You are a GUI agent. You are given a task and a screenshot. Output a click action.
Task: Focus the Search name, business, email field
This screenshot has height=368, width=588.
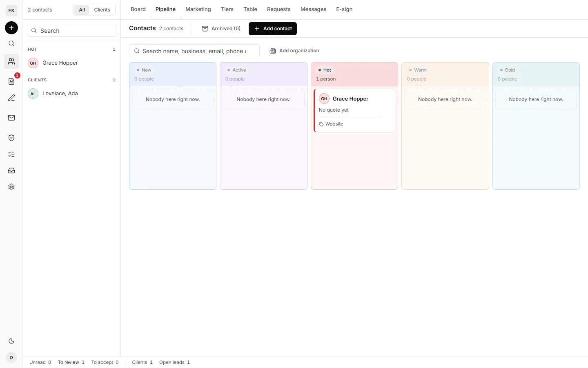point(194,51)
